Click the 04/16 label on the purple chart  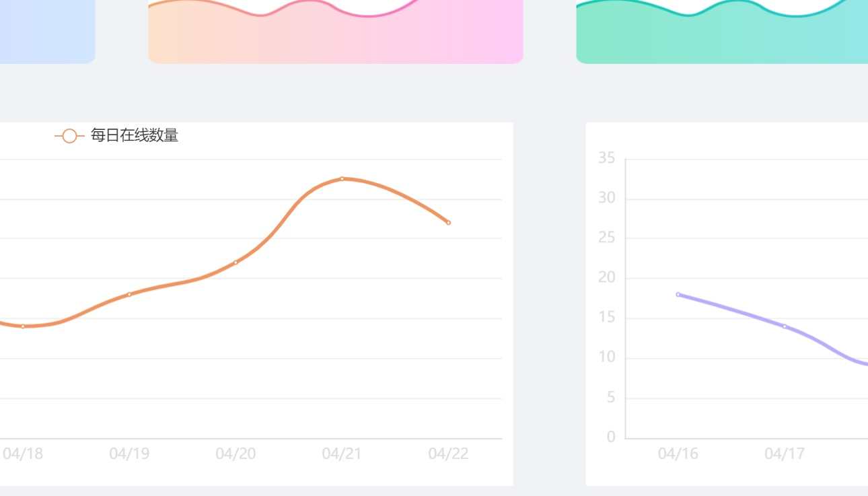[678, 454]
